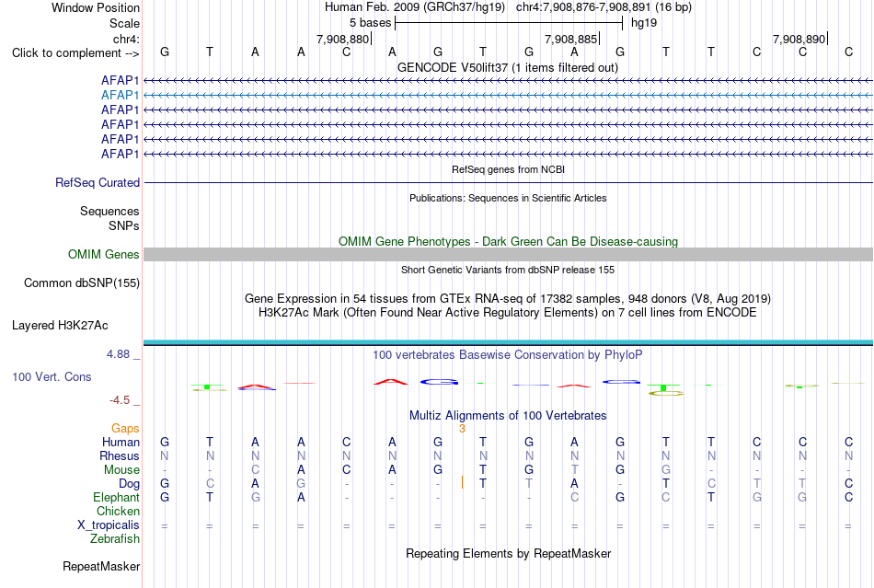The height and width of the screenshot is (588, 874).
Task: Click the 5-base scale bar line
Action: (x=509, y=23)
